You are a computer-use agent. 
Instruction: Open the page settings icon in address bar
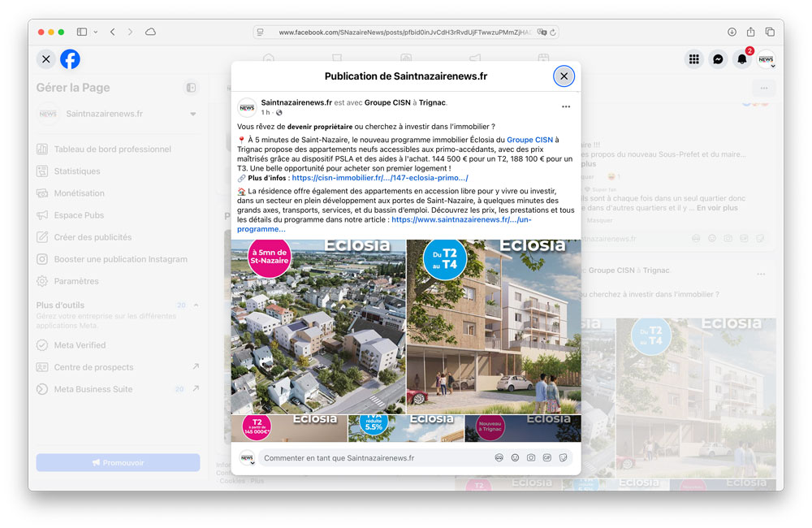pyautogui.click(x=261, y=32)
